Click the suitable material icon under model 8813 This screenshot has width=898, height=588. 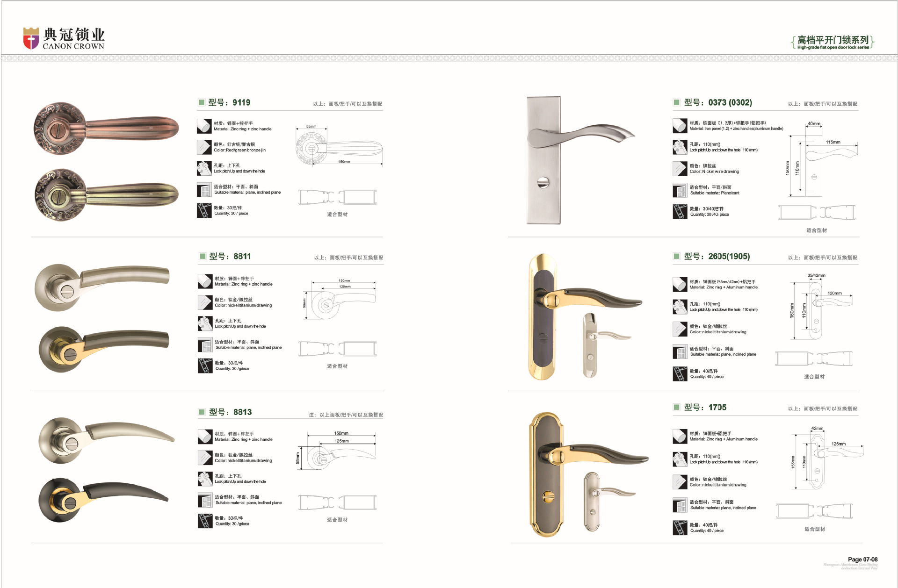(x=205, y=500)
